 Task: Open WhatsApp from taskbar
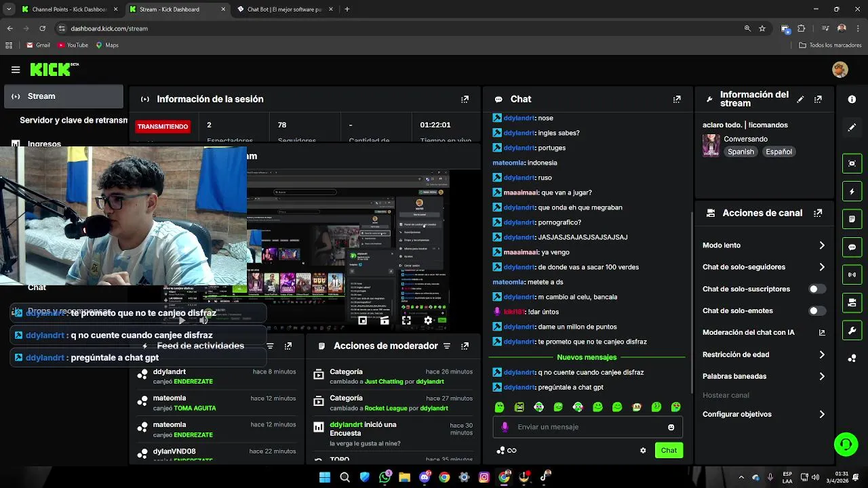385,477
